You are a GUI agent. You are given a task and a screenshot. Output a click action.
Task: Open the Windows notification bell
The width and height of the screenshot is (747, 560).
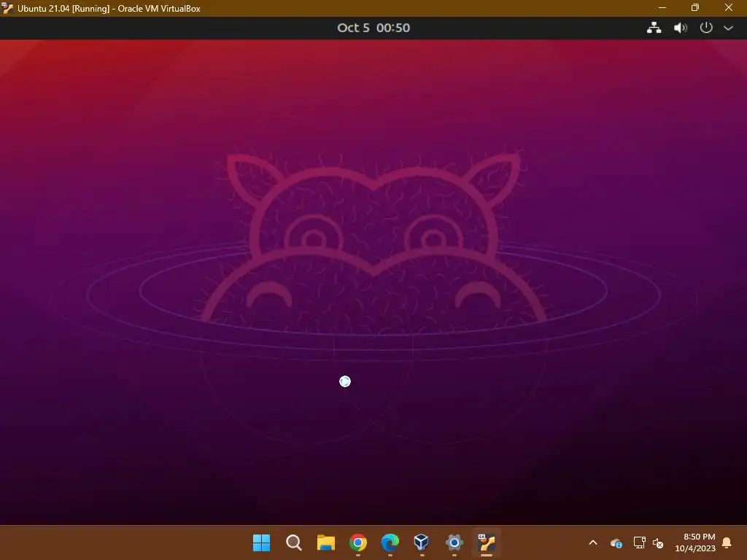(727, 542)
